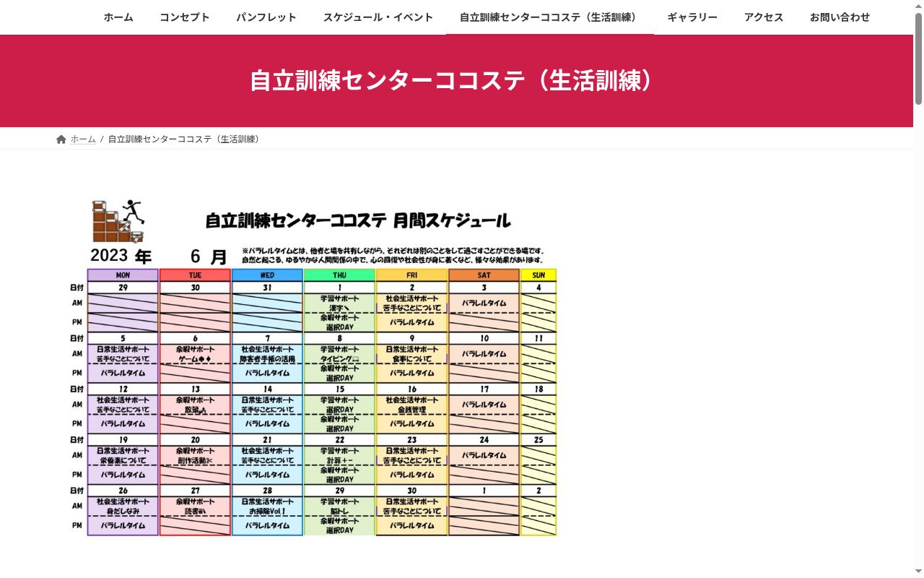Click the 2023 年 label on the calendar
The height and width of the screenshot is (578, 924).
(x=121, y=256)
